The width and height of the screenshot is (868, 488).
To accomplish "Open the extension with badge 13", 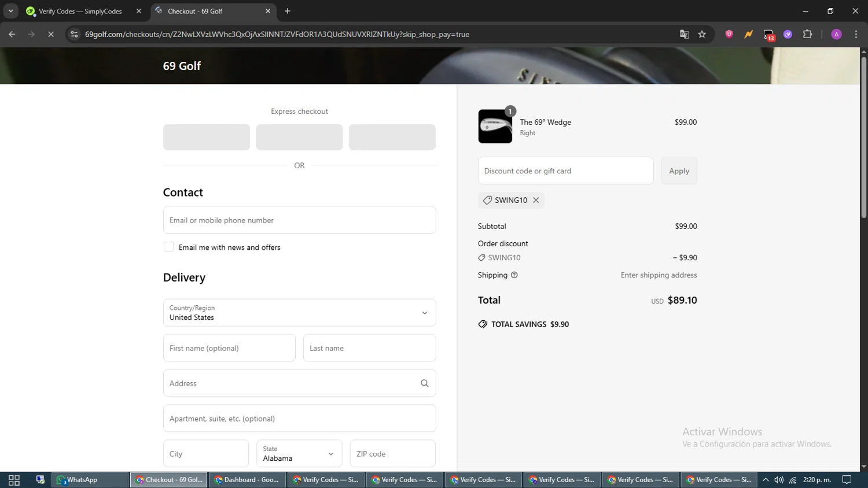I will [768, 35].
